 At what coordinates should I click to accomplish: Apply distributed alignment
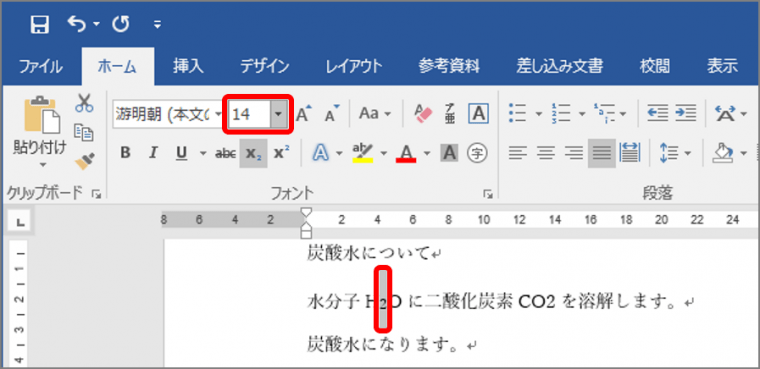point(631,153)
